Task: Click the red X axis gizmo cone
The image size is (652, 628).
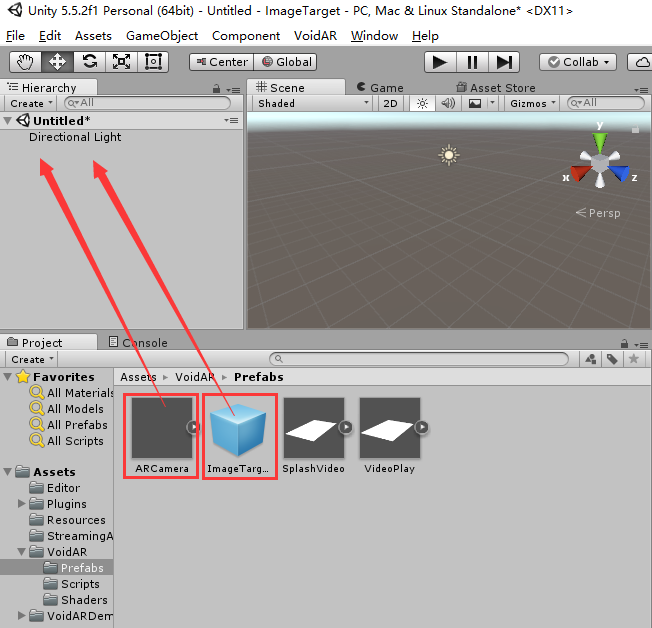Action: [x=581, y=173]
